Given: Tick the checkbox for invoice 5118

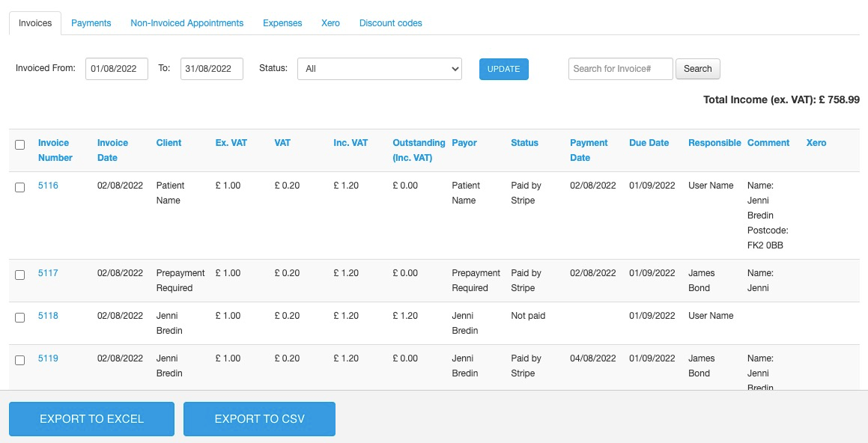Looking at the screenshot, I should tap(20, 317).
